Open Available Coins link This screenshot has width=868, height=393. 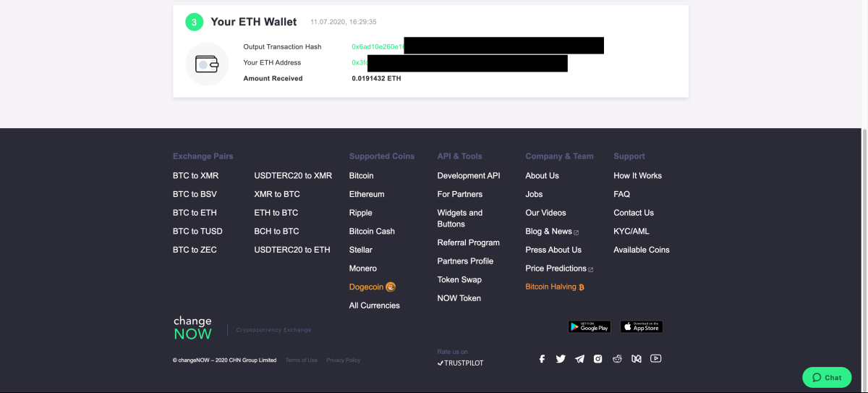[x=642, y=250]
